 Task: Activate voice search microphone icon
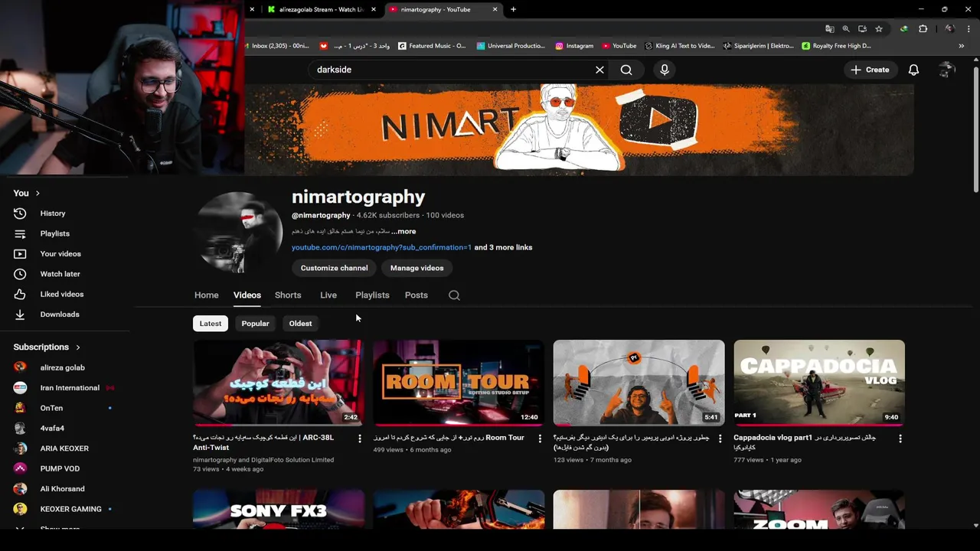(665, 70)
